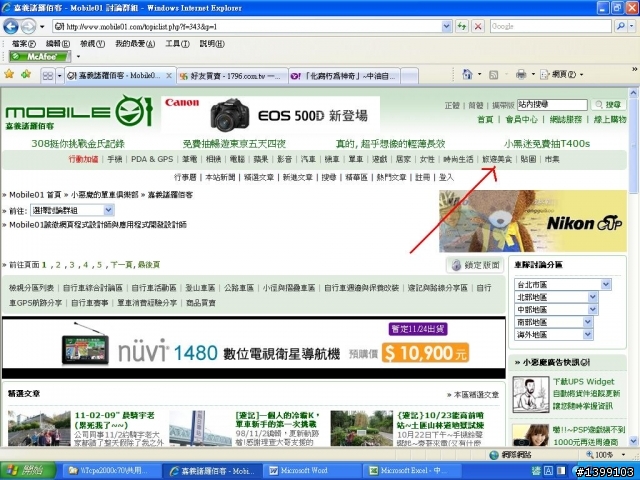Viewport: 640px width, 480px height.
Task: Click the lock icon 鎖定版面 button
Action: pyautogui.click(x=475, y=265)
